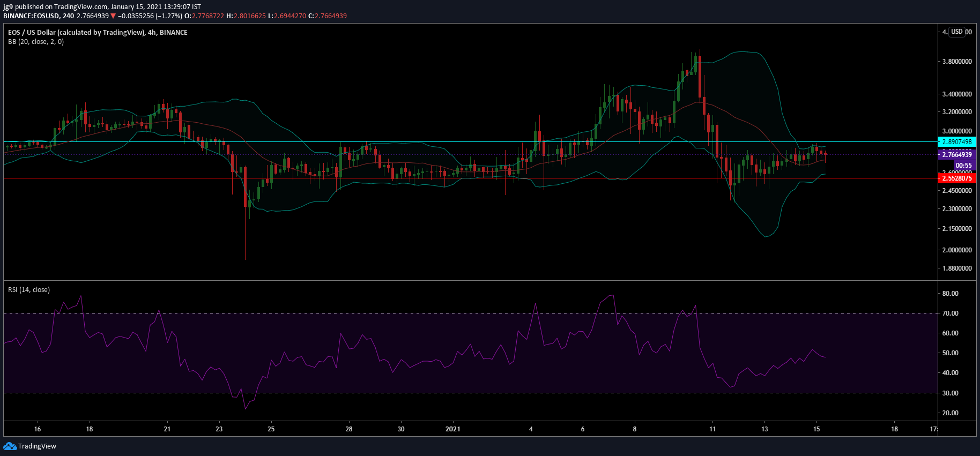Click the 2.0000000 price axis label
980x456 pixels.
tap(957, 250)
